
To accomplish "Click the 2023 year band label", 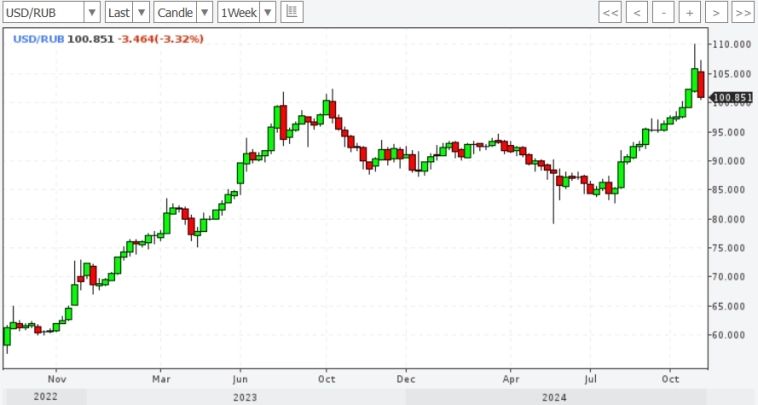I will pyautogui.click(x=245, y=397).
